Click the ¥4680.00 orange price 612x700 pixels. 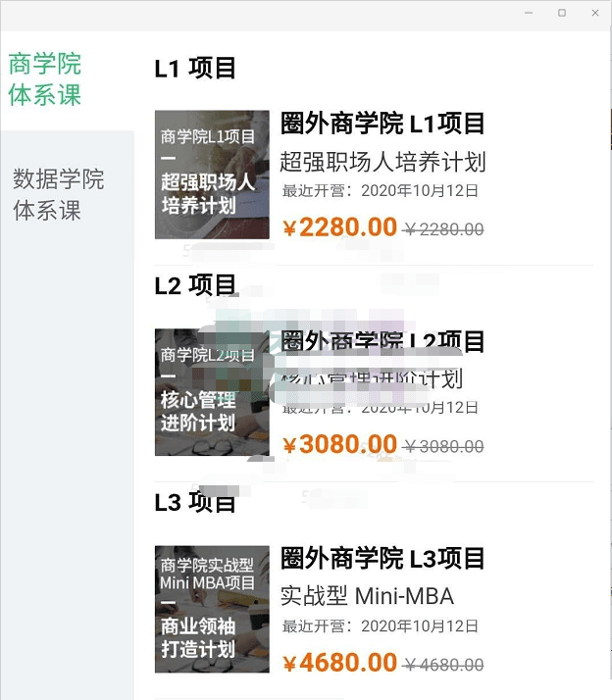(x=339, y=663)
